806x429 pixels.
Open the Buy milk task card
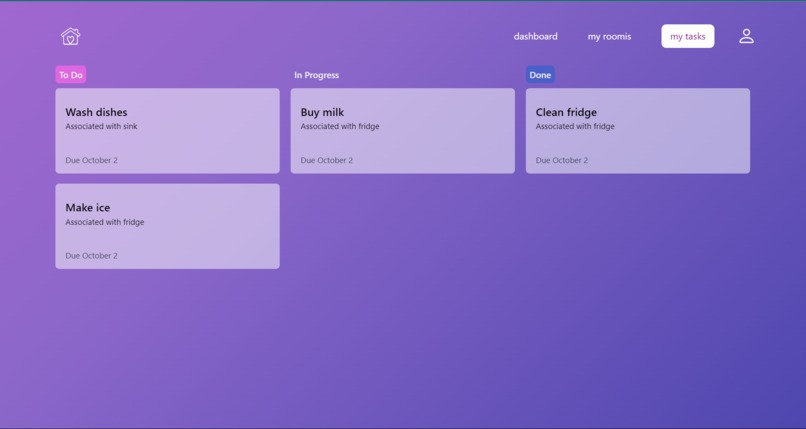click(402, 131)
